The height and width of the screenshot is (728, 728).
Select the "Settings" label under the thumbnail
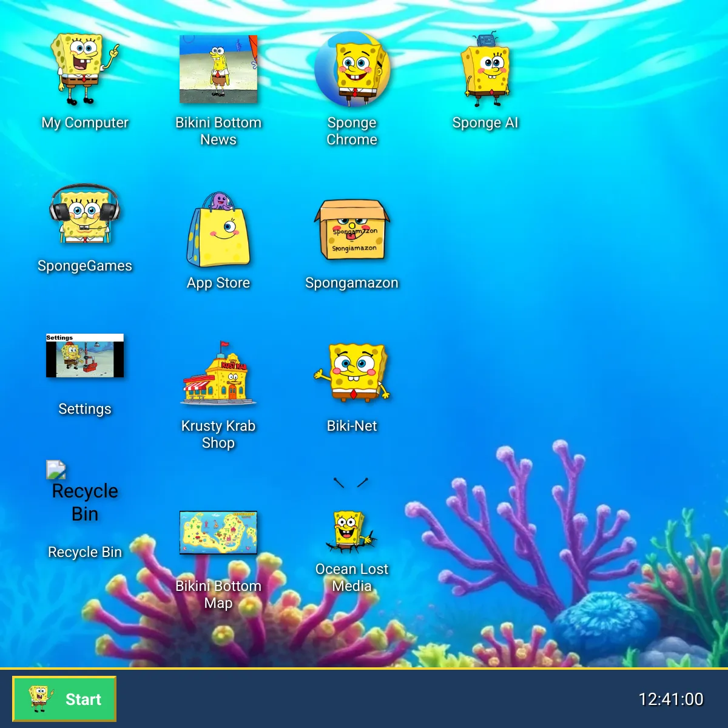click(x=85, y=409)
